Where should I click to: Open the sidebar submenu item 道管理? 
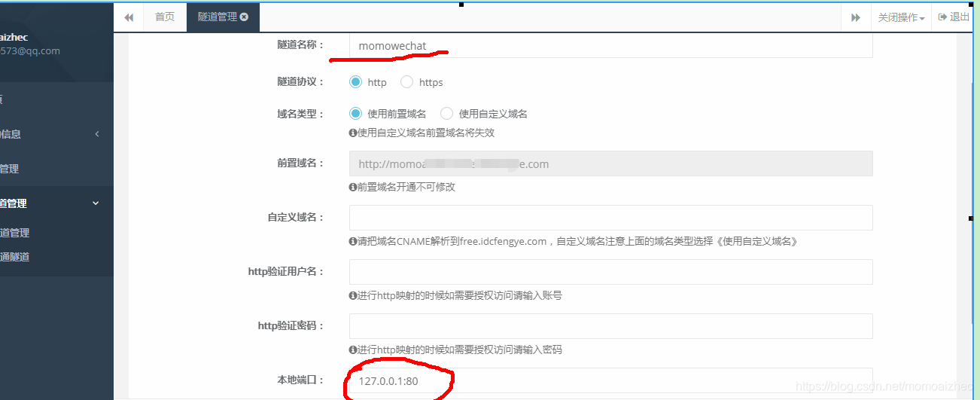click(x=15, y=234)
